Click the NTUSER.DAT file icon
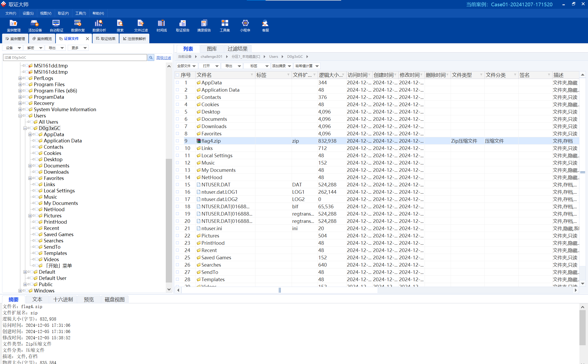 pos(199,185)
